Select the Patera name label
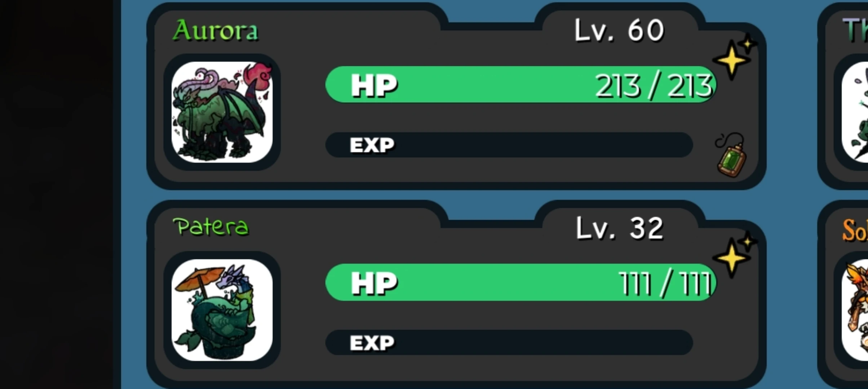 pyautogui.click(x=211, y=227)
